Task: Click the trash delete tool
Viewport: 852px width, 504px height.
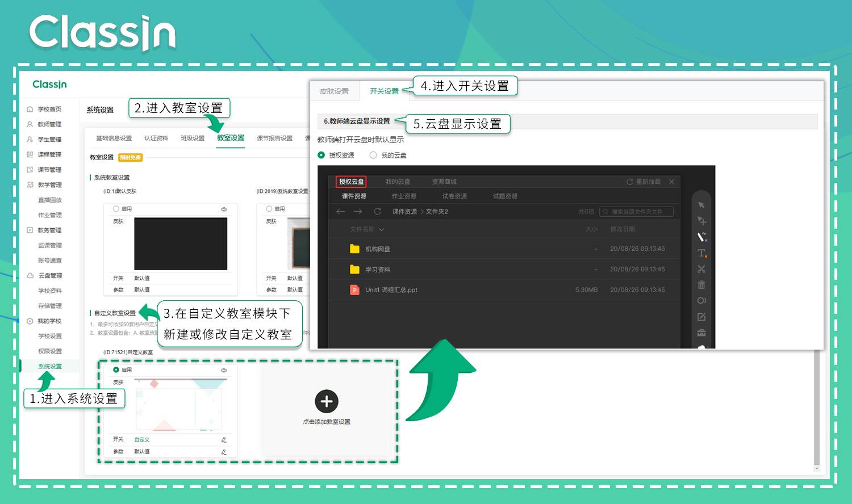Action: tap(701, 285)
